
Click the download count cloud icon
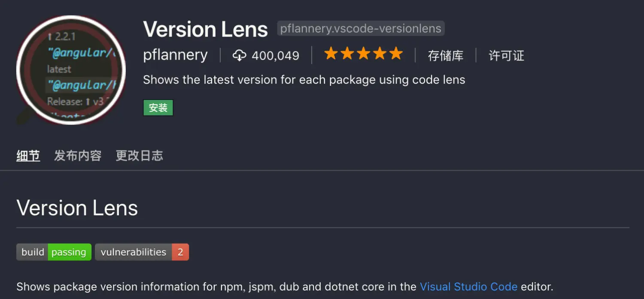tap(240, 55)
